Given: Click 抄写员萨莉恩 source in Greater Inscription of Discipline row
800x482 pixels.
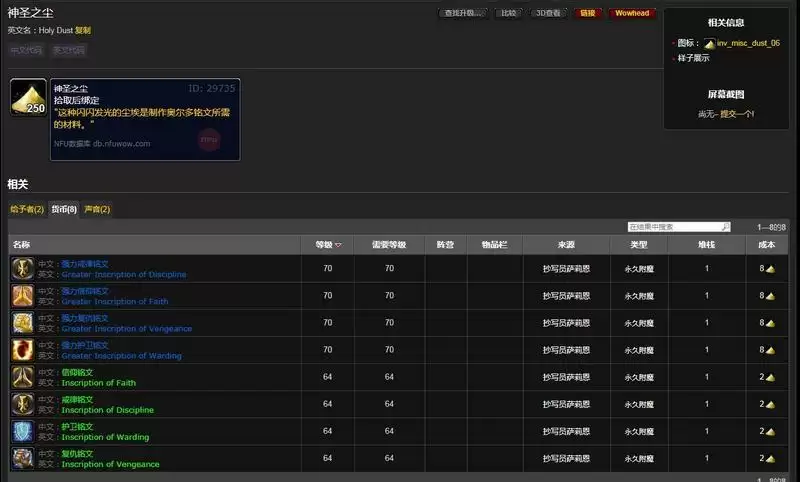Looking at the screenshot, I should (x=566, y=269).
